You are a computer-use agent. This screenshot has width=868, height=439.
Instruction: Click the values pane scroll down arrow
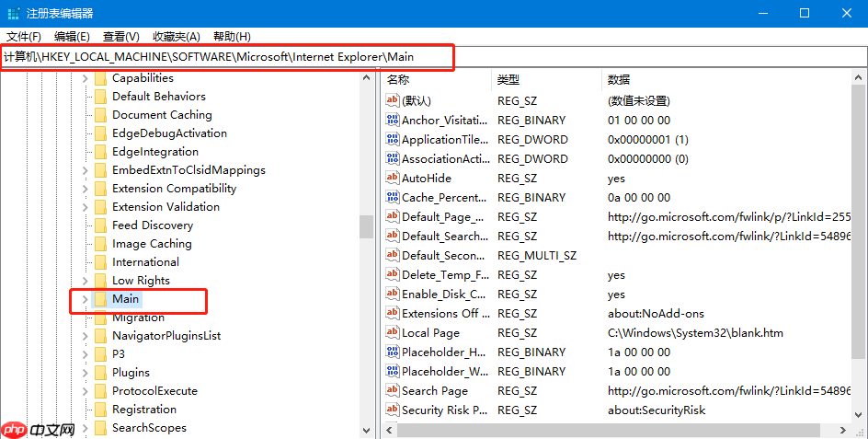[x=859, y=414]
